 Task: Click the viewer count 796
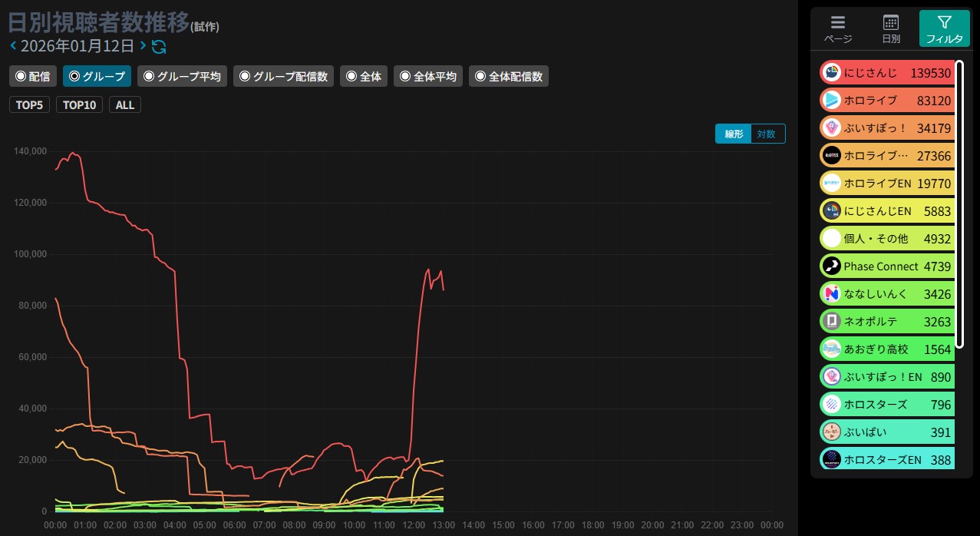(x=941, y=405)
